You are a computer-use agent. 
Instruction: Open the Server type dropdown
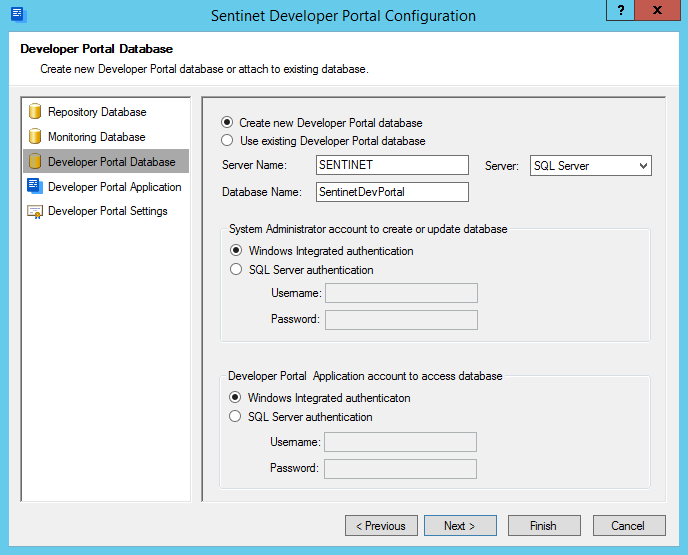(x=591, y=166)
